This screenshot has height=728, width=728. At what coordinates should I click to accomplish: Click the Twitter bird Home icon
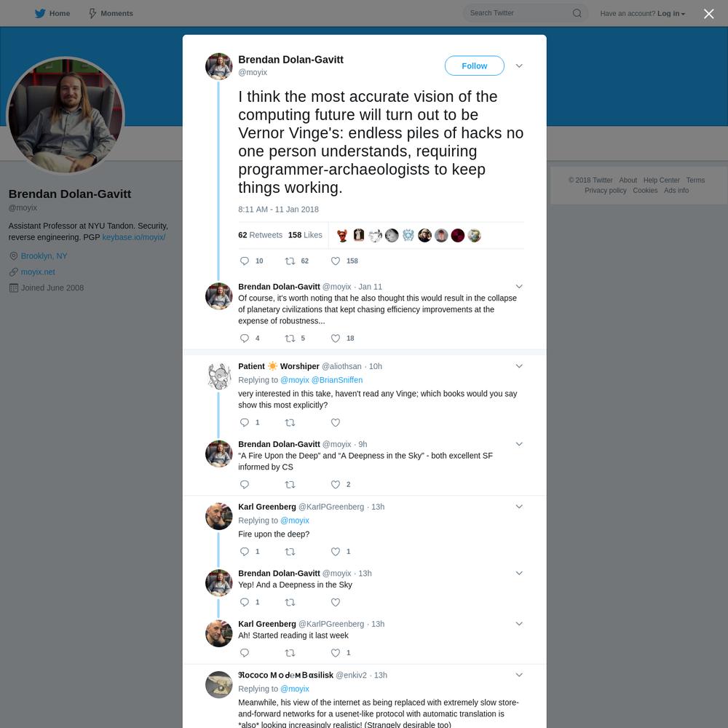click(40, 13)
